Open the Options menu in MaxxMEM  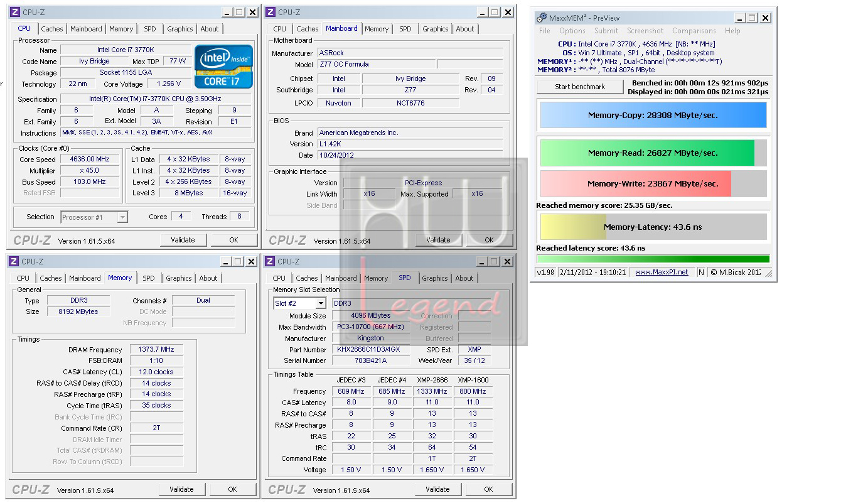coord(572,31)
